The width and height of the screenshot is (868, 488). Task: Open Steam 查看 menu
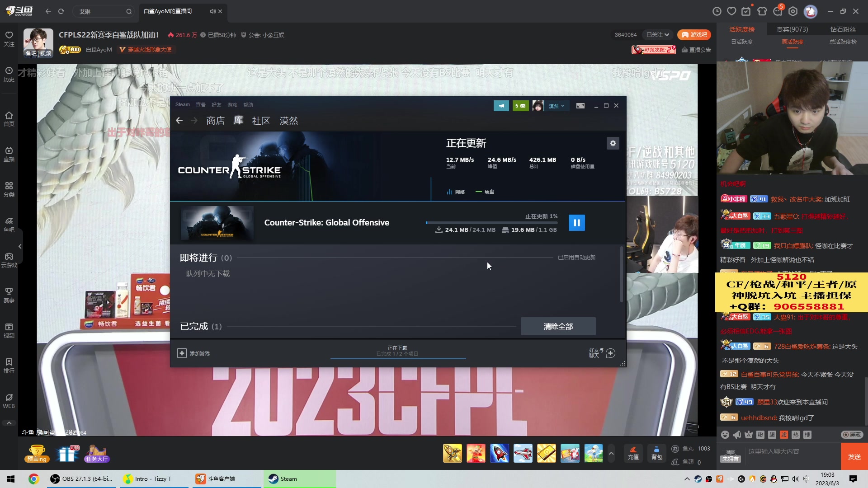[201, 105]
